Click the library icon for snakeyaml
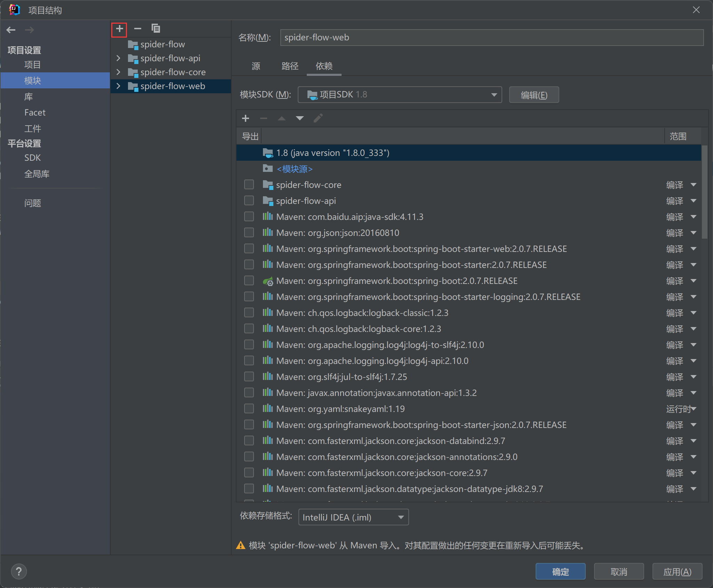The width and height of the screenshot is (713, 588). [267, 408]
